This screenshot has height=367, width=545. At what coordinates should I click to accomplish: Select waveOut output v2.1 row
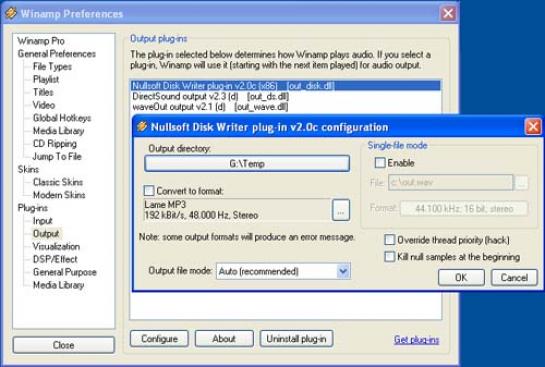(x=285, y=107)
